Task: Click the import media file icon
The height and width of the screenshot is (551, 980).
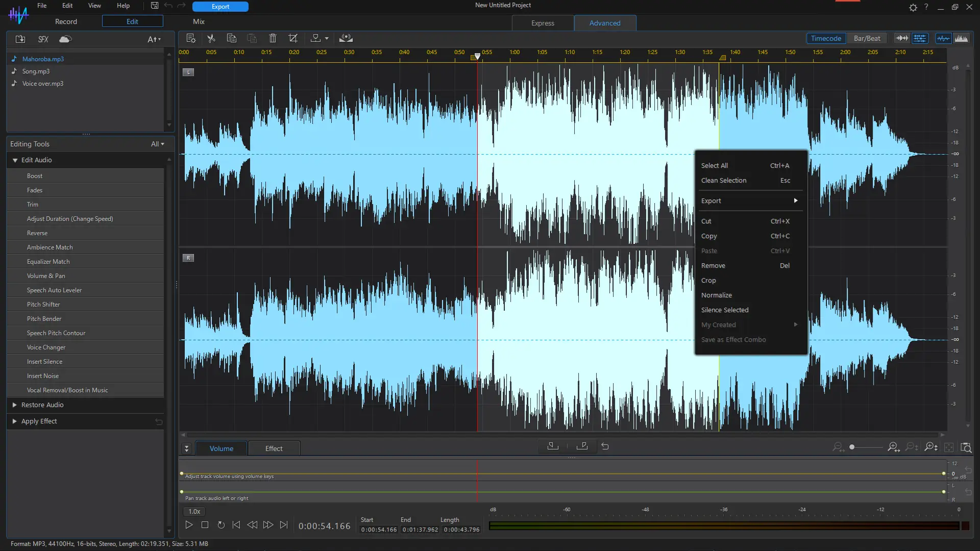Action: (20, 39)
